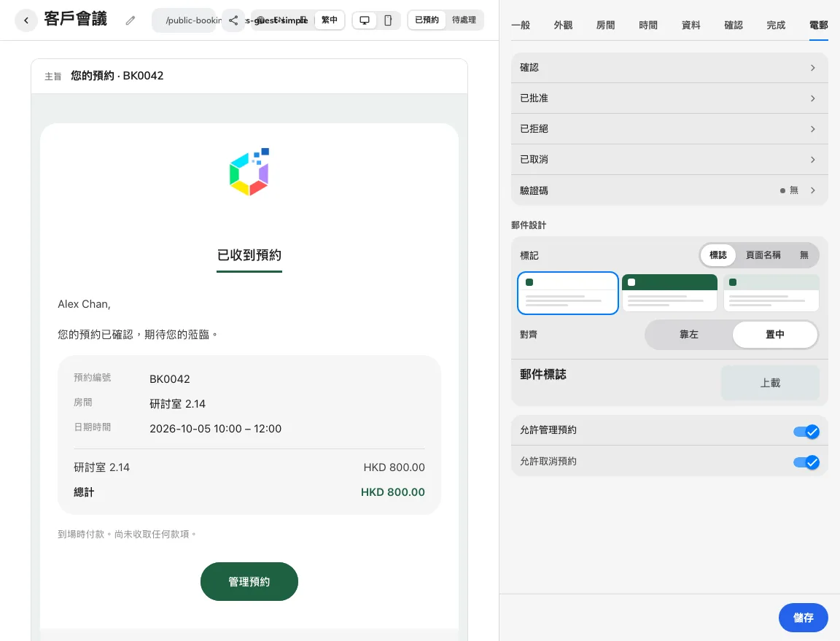Open the /public-booking URL field

tap(184, 20)
